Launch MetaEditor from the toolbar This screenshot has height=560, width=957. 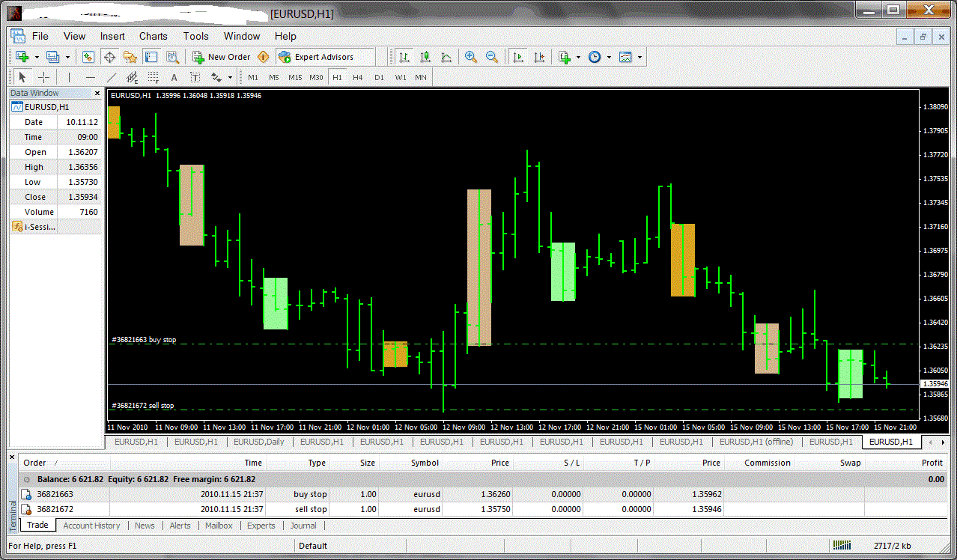(x=264, y=57)
